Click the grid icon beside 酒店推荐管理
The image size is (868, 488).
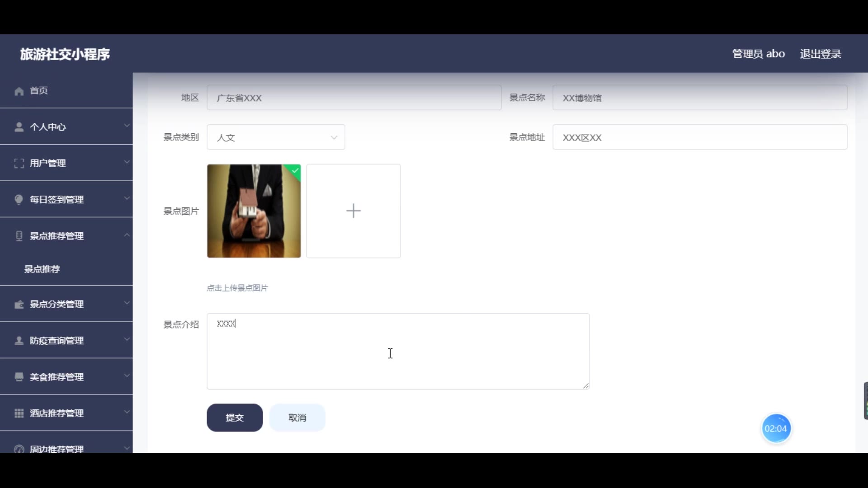point(19,413)
